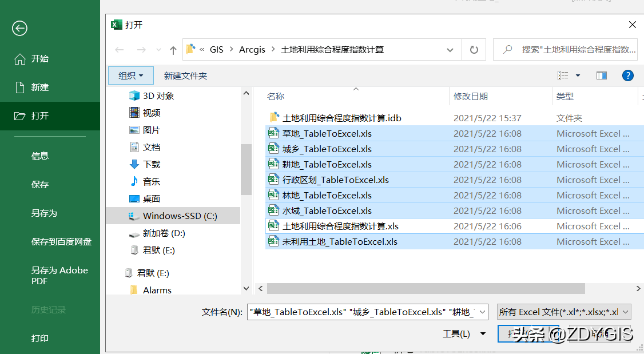Select the 土地利用综合程度指数计算.idb folder
The image size is (644, 354).
click(341, 118)
